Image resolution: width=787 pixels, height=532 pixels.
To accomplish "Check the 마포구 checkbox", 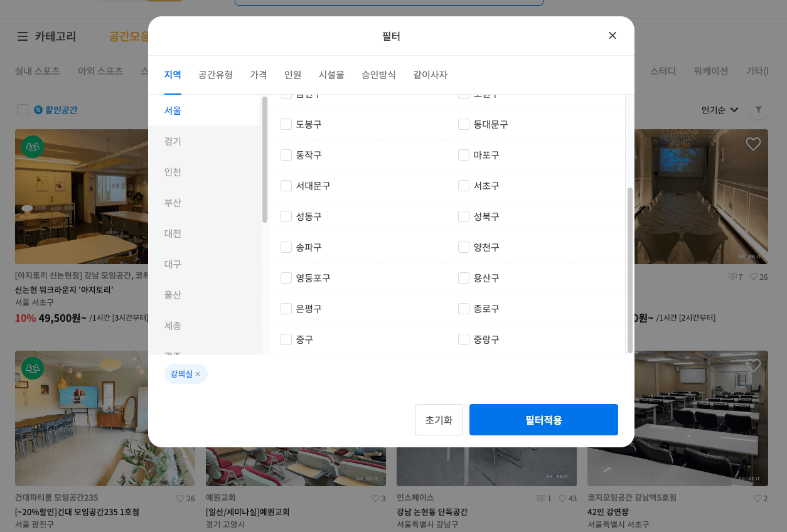I will (x=464, y=155).
